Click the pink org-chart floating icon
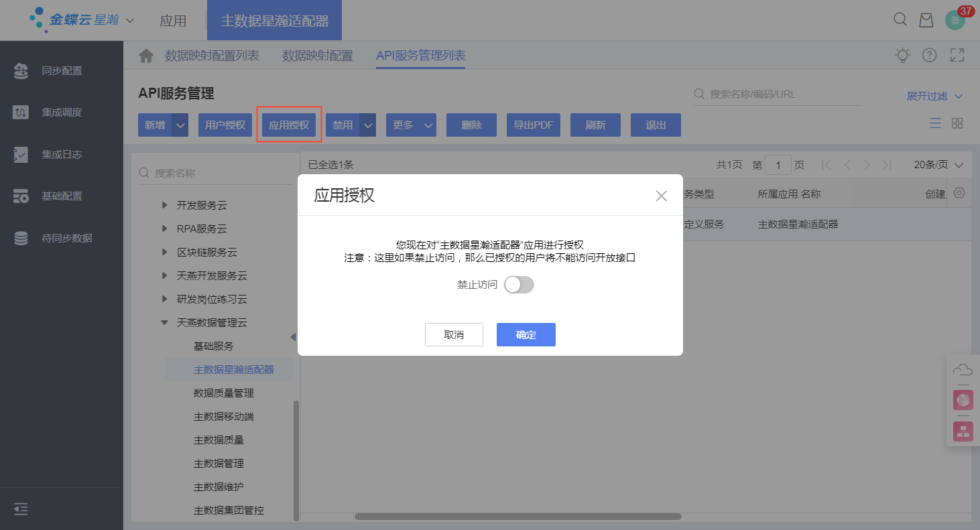Viewport: 980px width, 530px height. [x=963, y=431]
